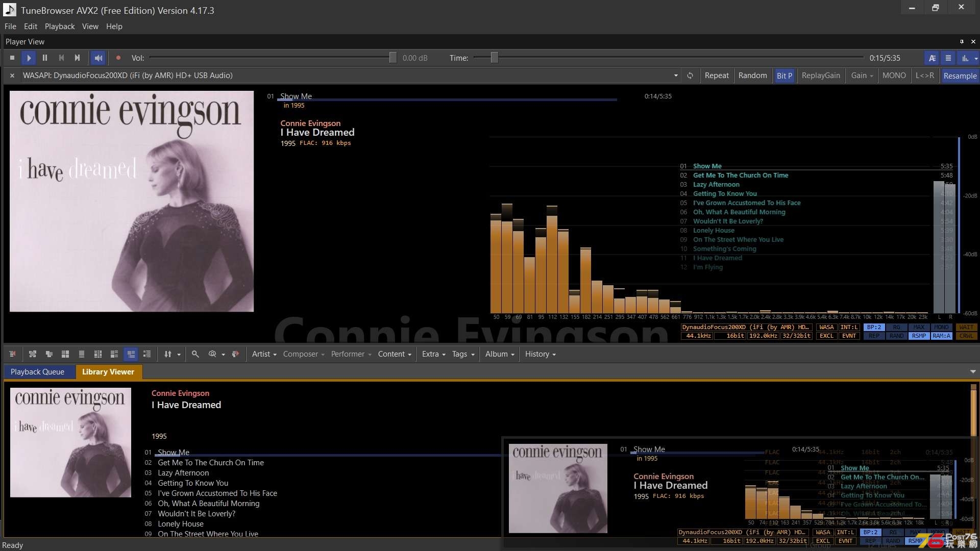Image resolution: width=980 pixels, height=551 pixels.
Task: Click 'Lonely House' in the library track list
Action: [181, 524]
